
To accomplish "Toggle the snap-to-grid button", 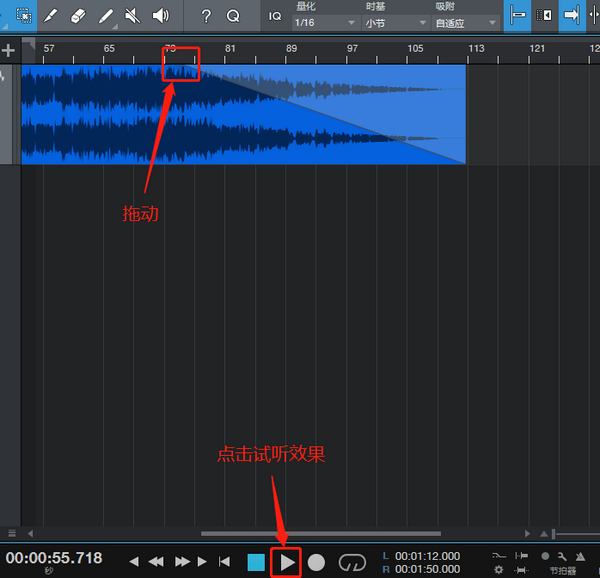I will tap(517, 15).
